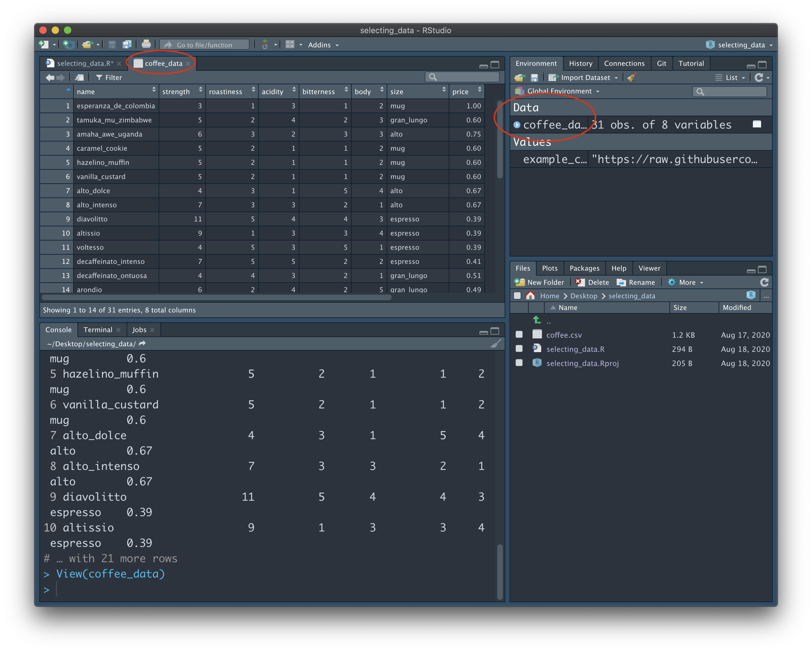Click the forward arrow in data viewer
The width and height of the screenshot is (812, 652).
pos(61,78)
